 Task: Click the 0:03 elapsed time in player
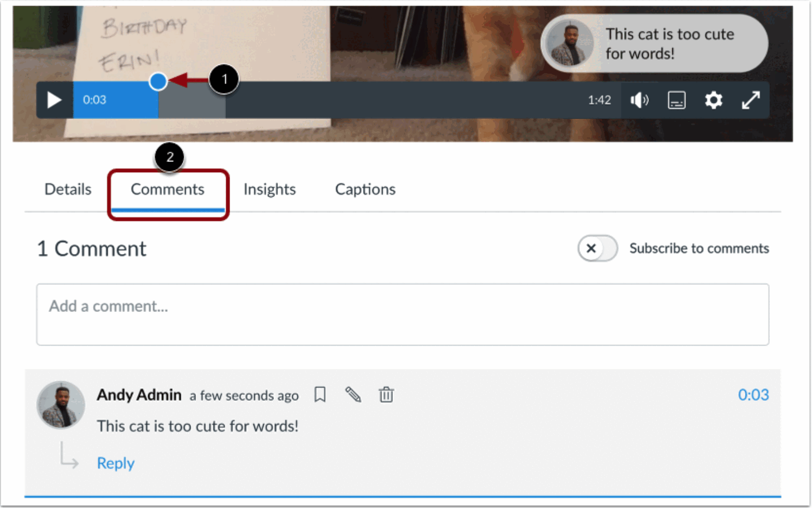click(x=95, y=100)
